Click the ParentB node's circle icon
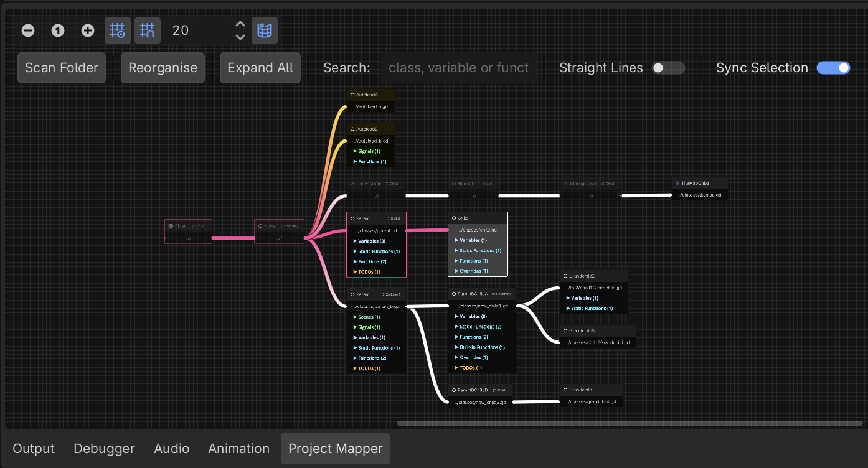 352,294
